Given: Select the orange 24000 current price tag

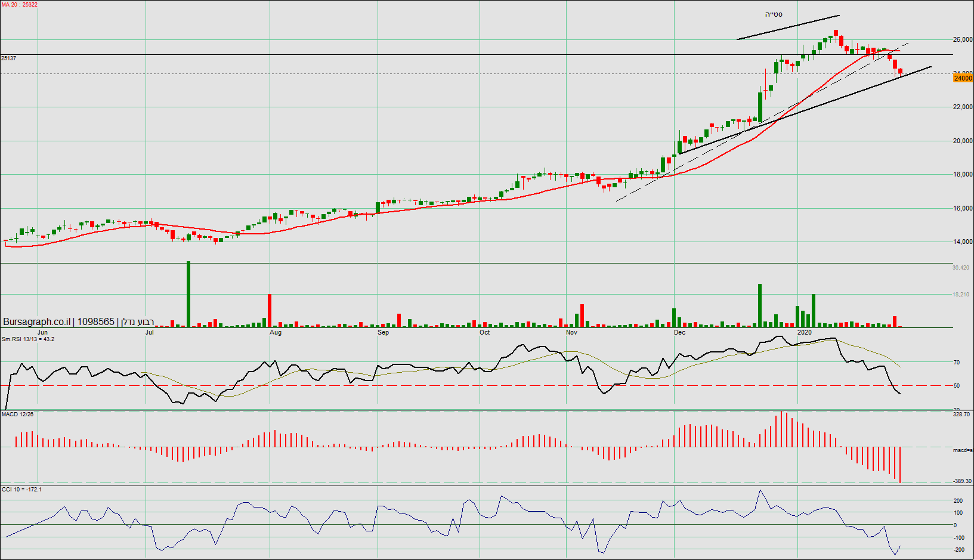Looking at the screenshot, I should coord(963,78).
